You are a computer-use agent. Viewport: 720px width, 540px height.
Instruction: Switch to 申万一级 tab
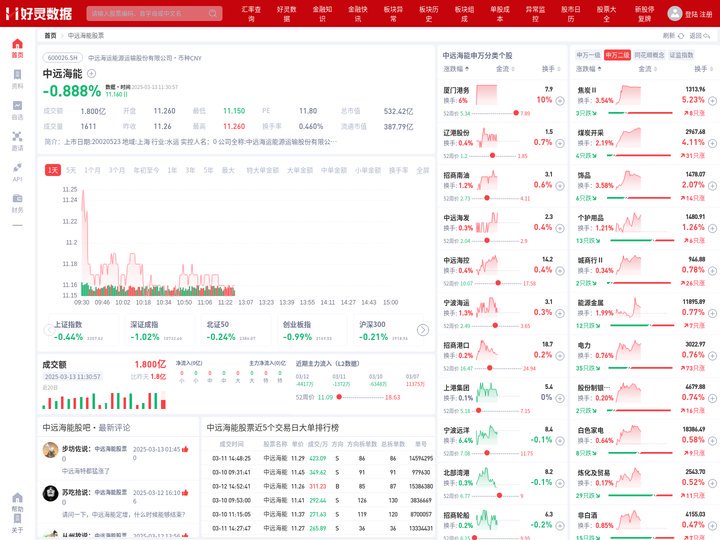click(x=588, y=55)
